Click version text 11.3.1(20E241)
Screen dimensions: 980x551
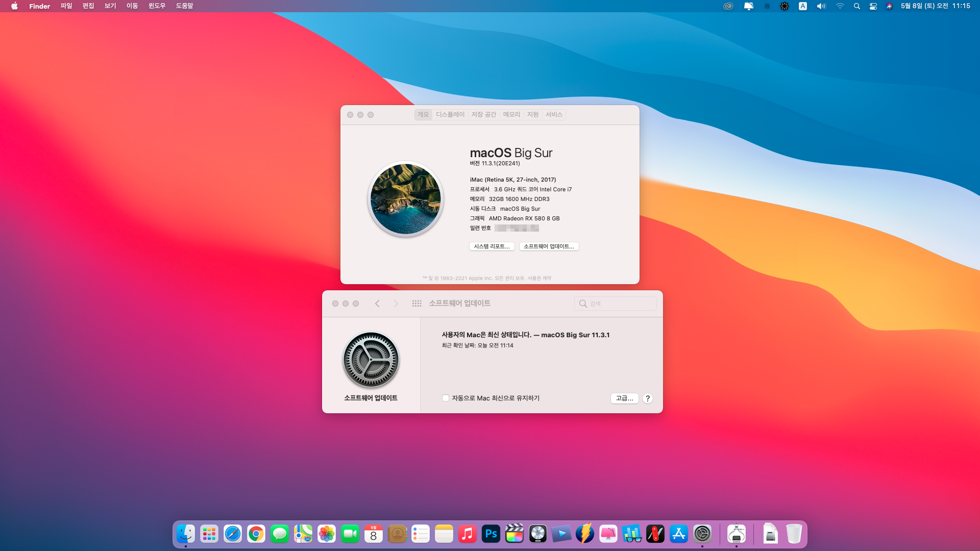coord(501,164)
